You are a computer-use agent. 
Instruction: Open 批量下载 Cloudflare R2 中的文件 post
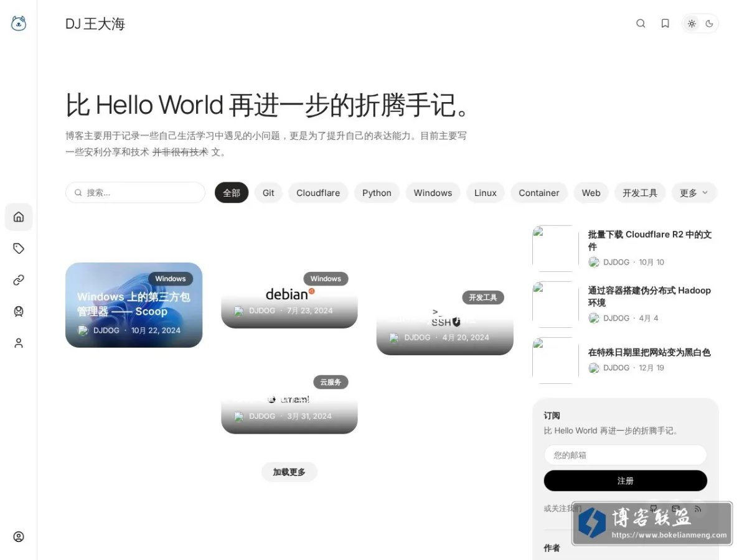click(649, 241)
